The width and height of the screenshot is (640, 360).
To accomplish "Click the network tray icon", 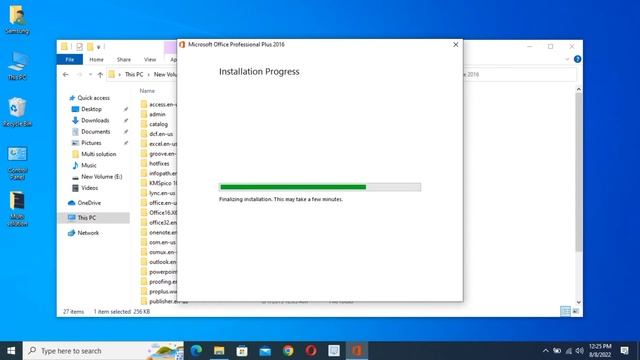I will tap(568, 351).
